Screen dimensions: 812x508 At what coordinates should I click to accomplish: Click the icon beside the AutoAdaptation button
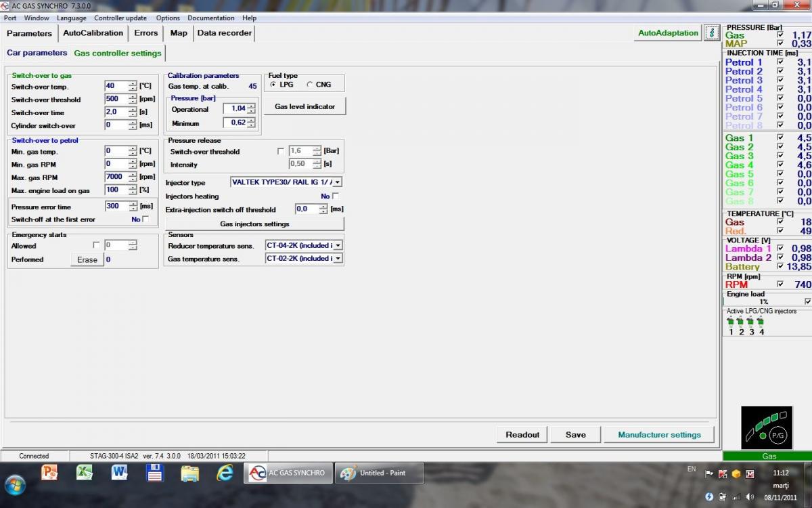click(711, 33)
